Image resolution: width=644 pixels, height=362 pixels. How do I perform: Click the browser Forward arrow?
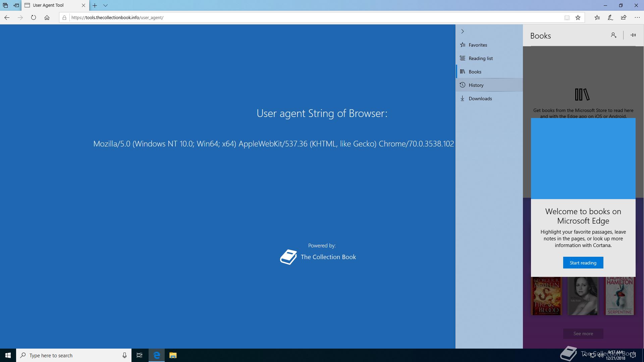(20, 17)
